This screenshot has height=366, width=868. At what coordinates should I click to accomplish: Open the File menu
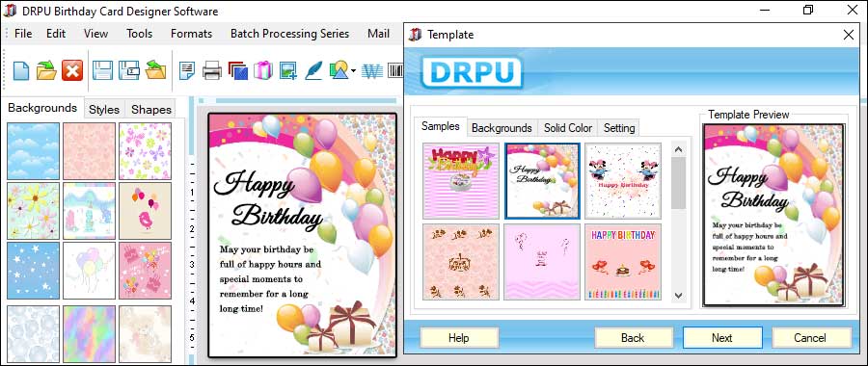[23, 34]
